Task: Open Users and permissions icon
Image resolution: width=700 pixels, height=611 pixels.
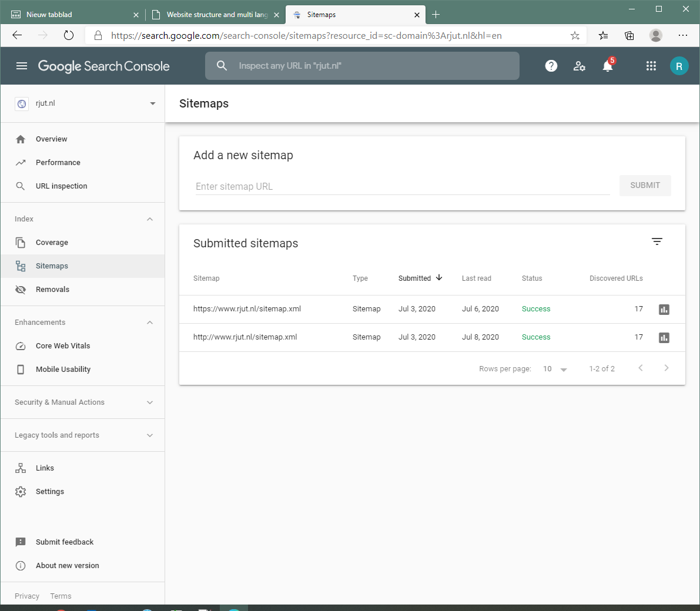Action: [x=579, y=66]
